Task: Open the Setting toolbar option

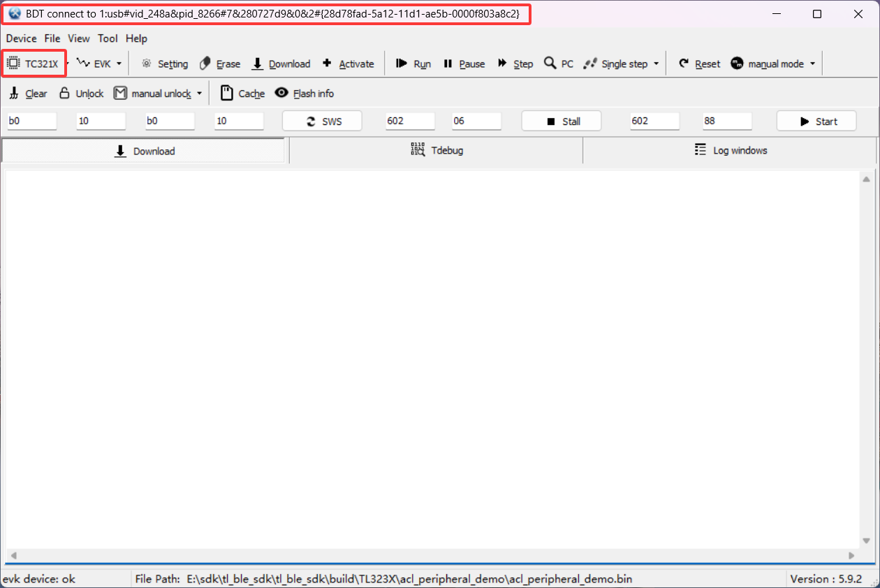Action: (165, 64)
